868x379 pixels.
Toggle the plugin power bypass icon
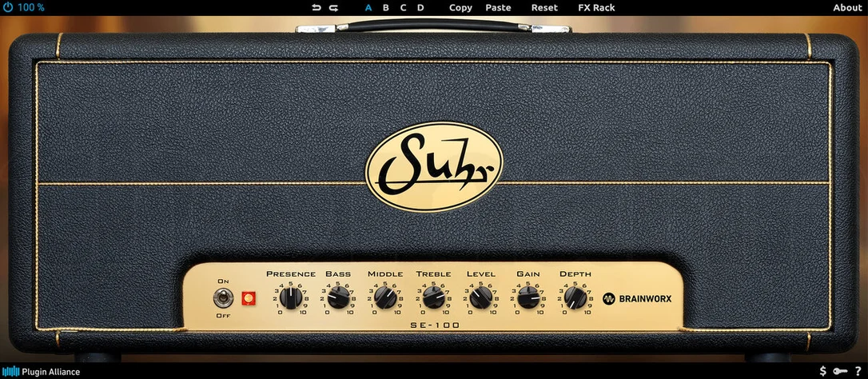pos(8,8)
